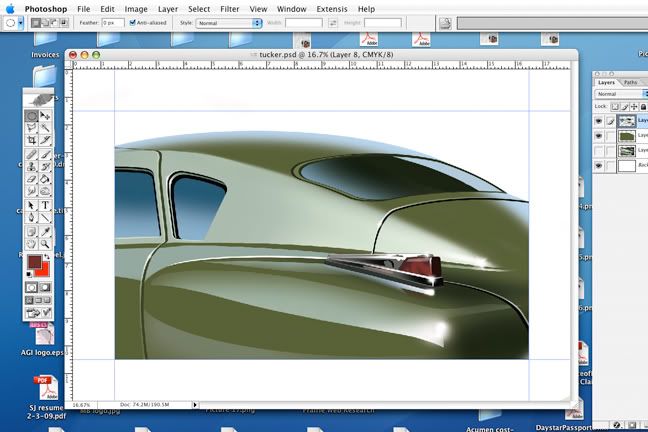
Task: Click the red background color swatch
Action: coord(44,271)
